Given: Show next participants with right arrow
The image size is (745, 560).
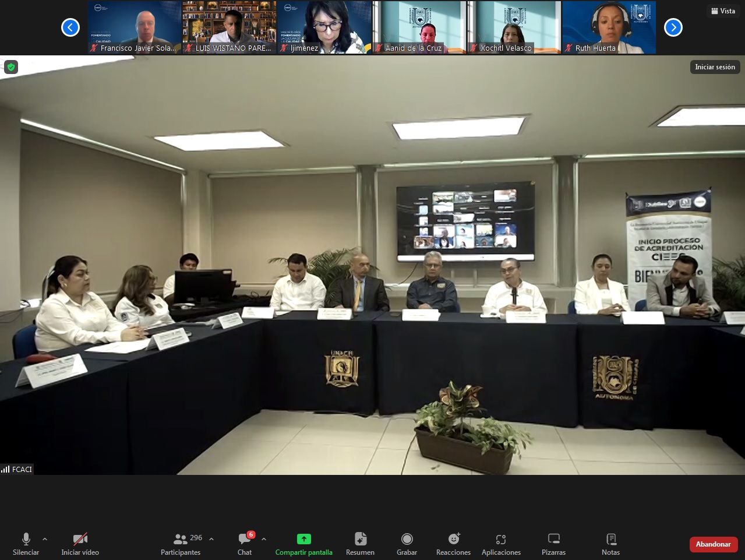Looking at the screenshot, I should click(x=673, y=27).
